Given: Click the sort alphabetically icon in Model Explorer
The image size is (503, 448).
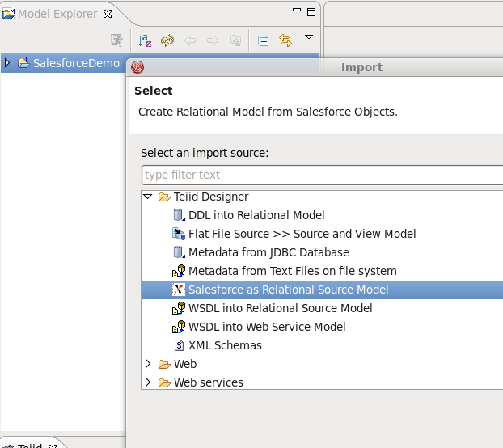Looking at the screenshot, I should click(x=145, y=40).
